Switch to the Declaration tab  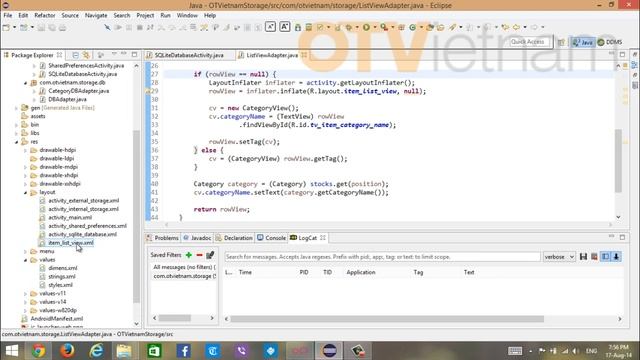tap(234, 238)
